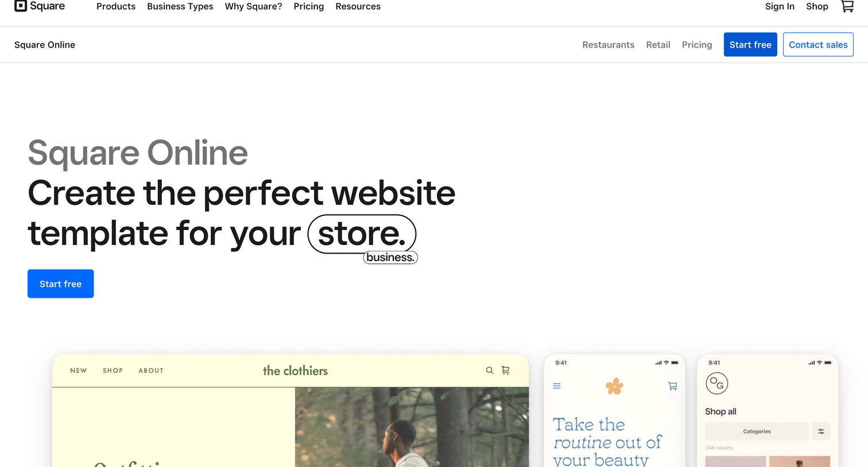Screen dimensions: 868x467
Task: Click the search icon in the clothiers template
Action: [x=490, y=371]
